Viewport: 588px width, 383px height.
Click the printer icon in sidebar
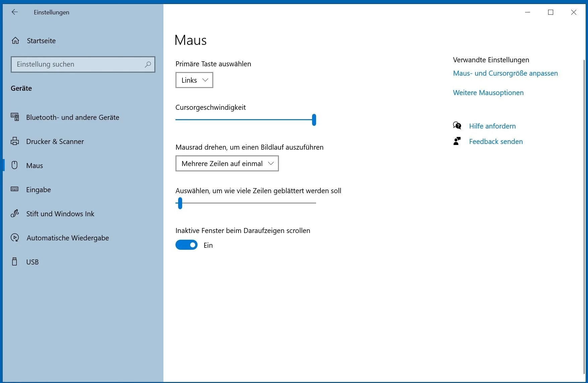point(15,141)
